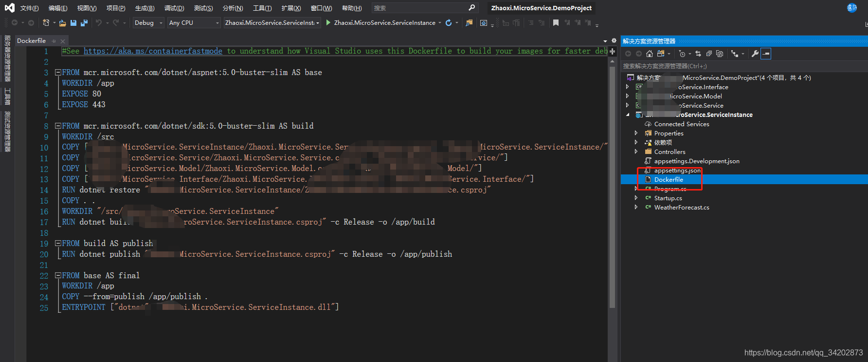Toggle pin on the Dockerfile tab
This screenshot has height=362, width=868.
click(54, 41)
